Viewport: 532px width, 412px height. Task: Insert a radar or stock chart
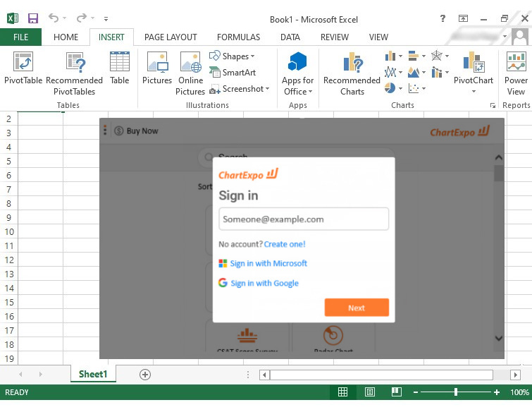click(x=440, y=56)
